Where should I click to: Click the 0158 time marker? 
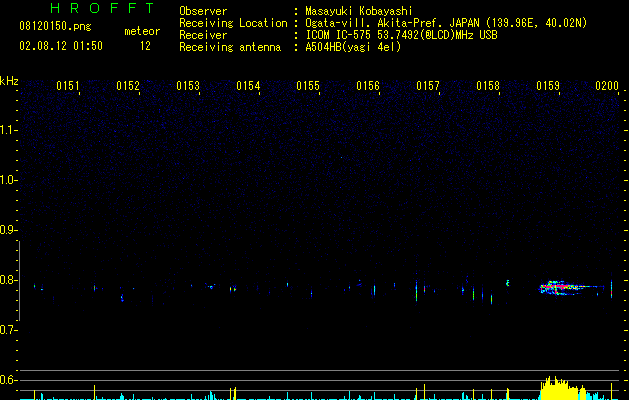click(488, 86)
